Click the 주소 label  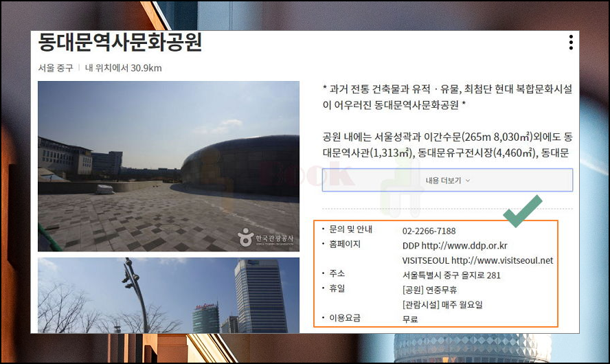coord(337,273)
